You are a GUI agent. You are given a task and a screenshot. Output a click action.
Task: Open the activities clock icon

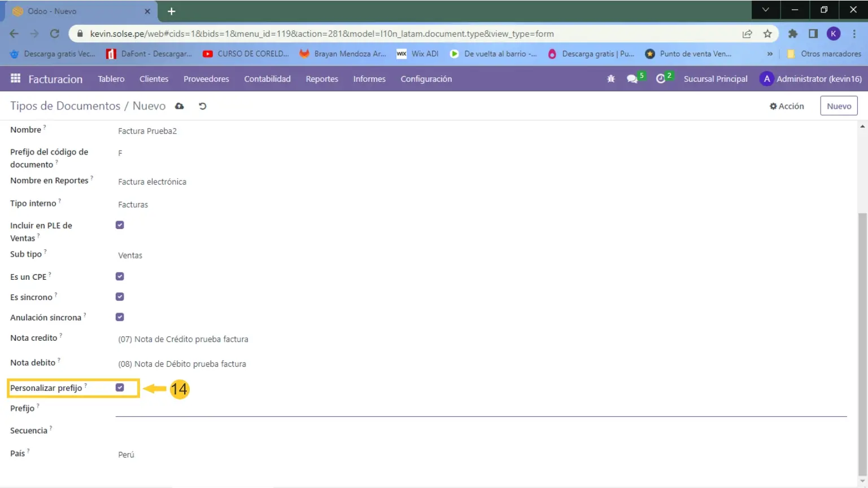(x=661, y=79)
